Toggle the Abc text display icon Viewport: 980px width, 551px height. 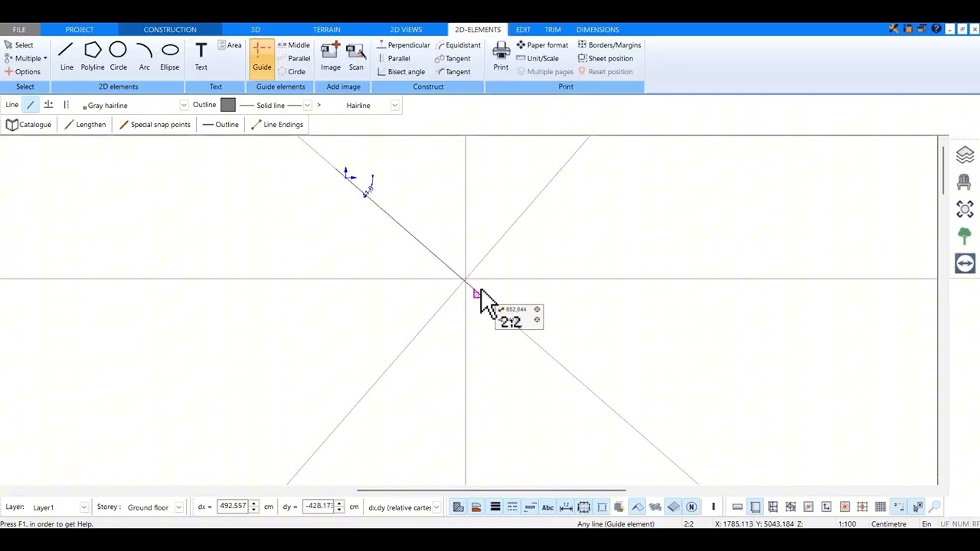(x=547, y=507)
